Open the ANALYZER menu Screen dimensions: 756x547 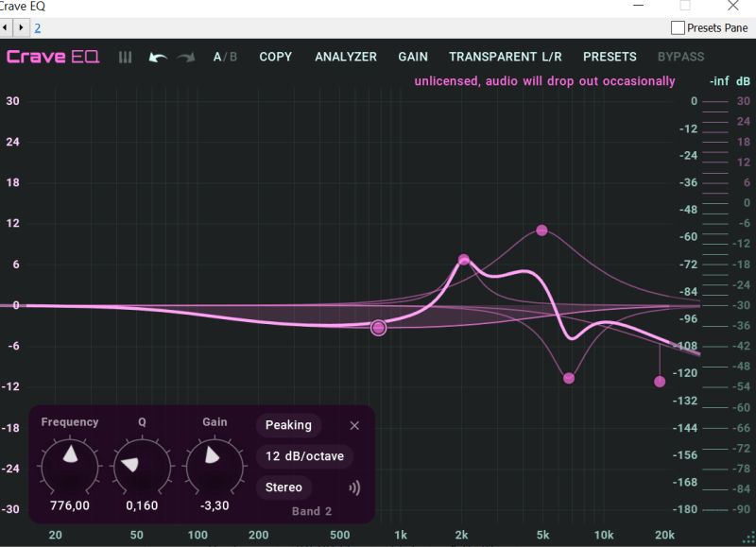(x=346, y=57)
